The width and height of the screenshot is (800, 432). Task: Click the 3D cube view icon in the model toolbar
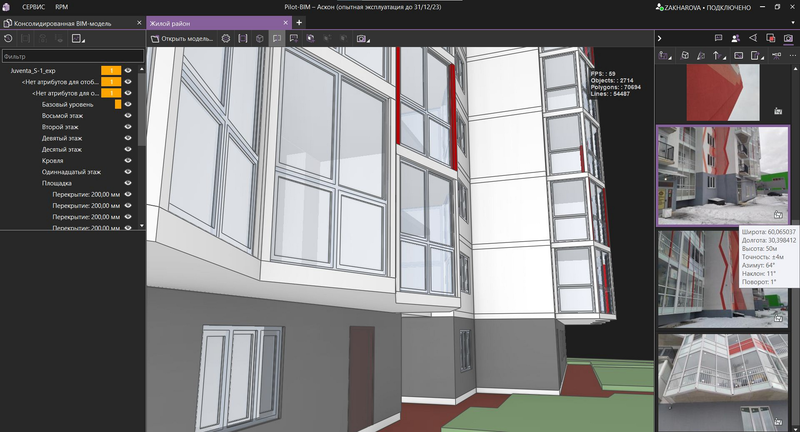259,38
